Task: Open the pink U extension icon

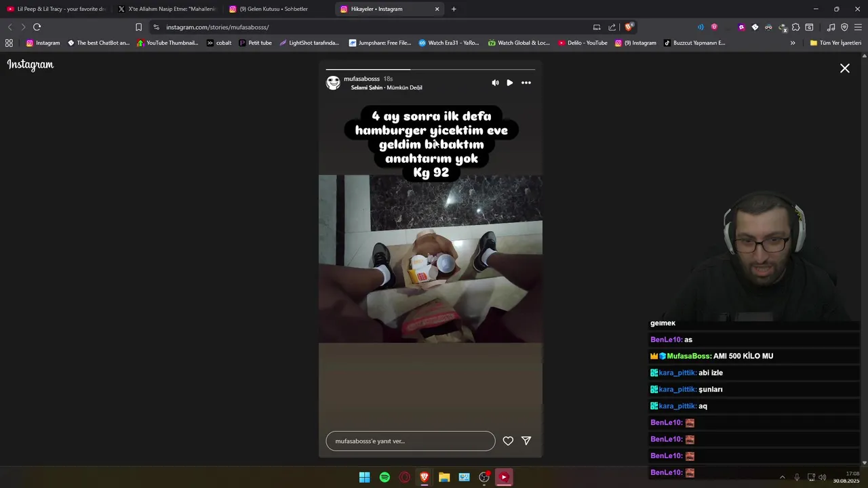Action: [714, 27]
